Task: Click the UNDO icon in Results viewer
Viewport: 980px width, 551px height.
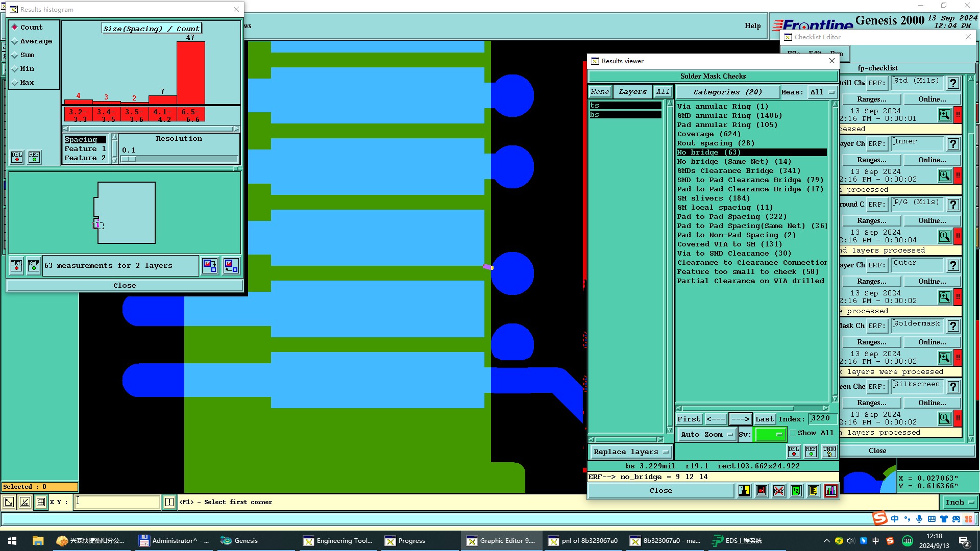Action: 829,452
